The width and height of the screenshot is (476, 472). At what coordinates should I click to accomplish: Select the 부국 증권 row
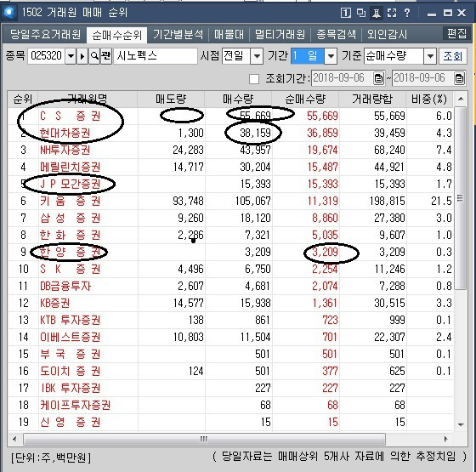click(230, 354)
